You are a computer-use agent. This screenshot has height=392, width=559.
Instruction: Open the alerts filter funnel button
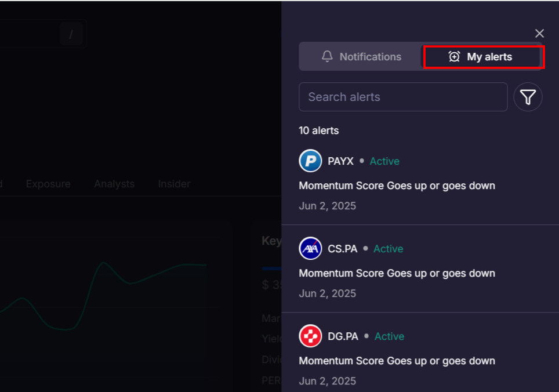tap(528, 97)
